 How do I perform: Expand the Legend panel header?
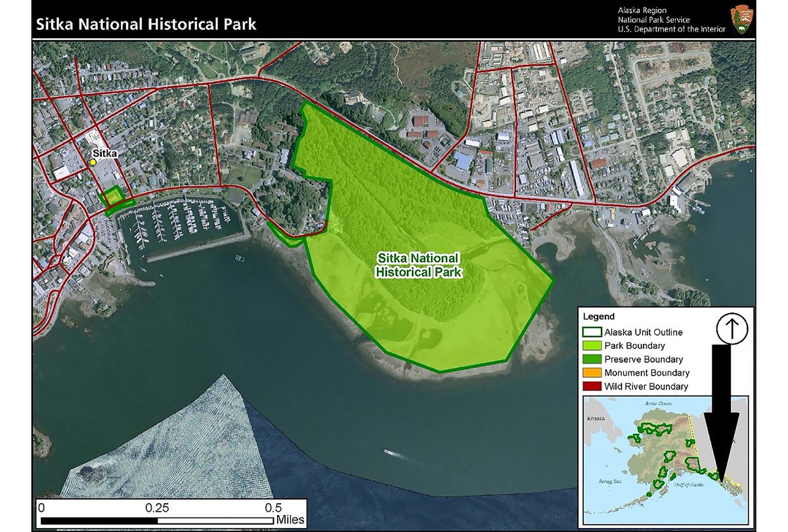tap(599, 315)
